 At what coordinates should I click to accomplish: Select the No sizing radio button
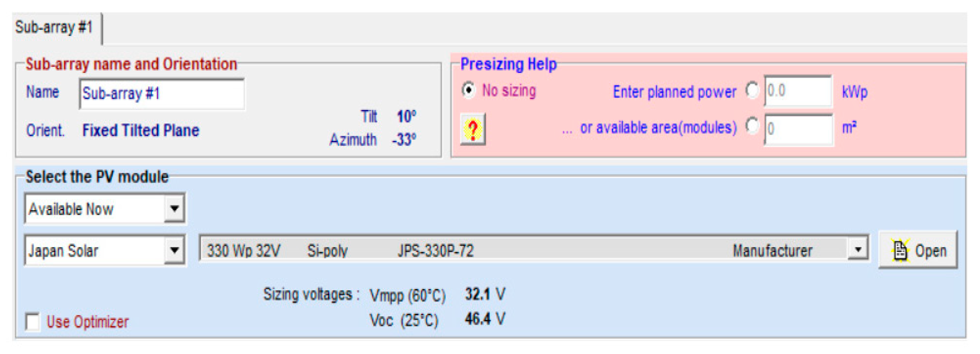pos(469,90)
